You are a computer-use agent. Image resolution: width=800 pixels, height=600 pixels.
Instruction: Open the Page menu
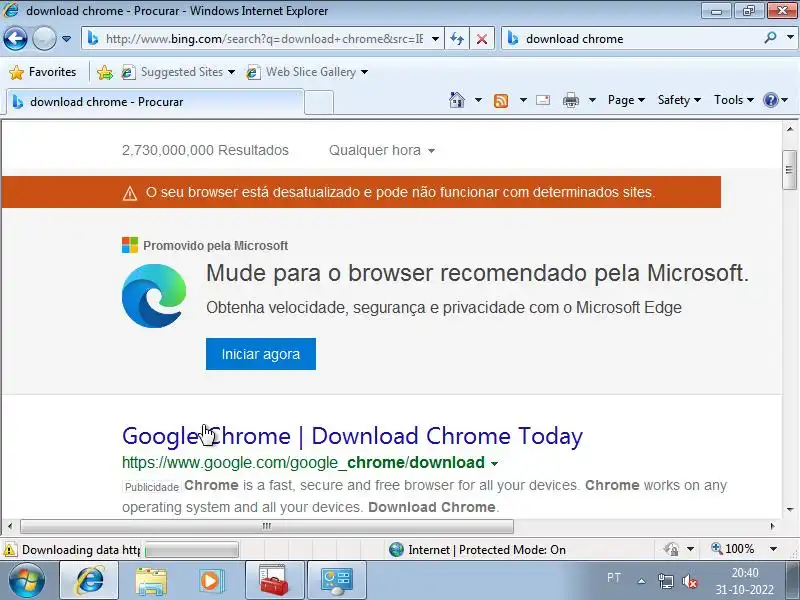tap(626, 100)
